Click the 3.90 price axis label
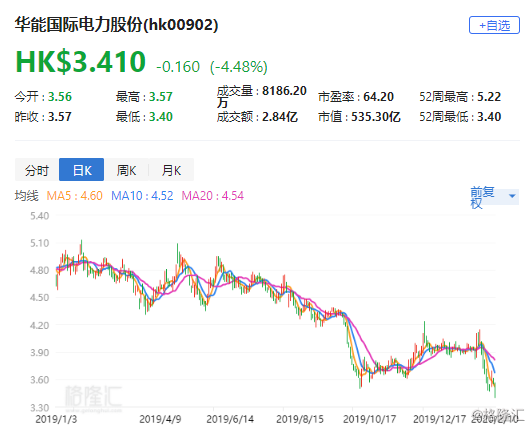 [40, 352]
